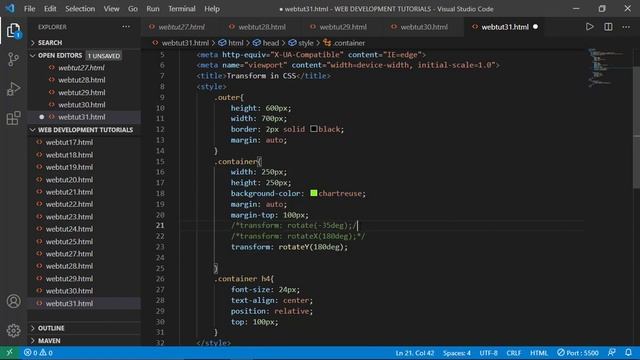Viewport: 640px width, 360px height.
Task: Split the editor to the right
Action: [x=608, y=27]
